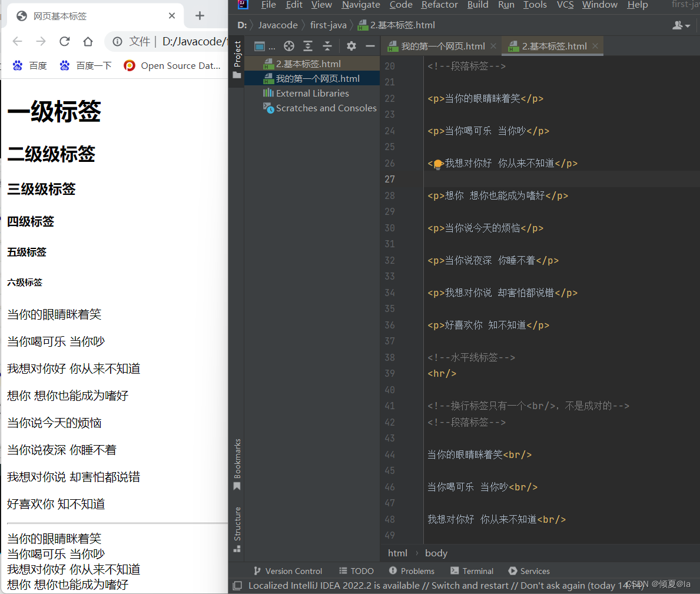Click the intention light bulb on line 26
700x594 pixels.
tap(438, 164)
